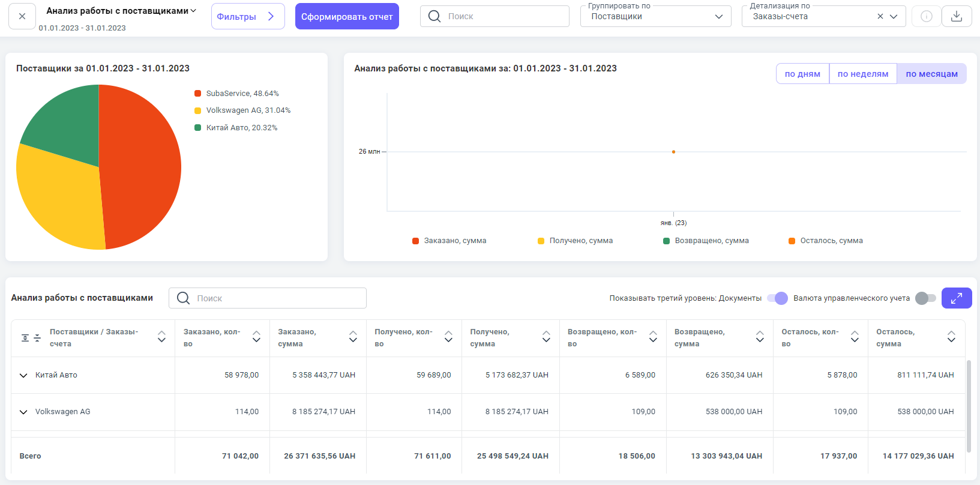The width and height of the screenshot is (980, 485).
Task: Switch chart to по неделям
Action: point(862,74)
